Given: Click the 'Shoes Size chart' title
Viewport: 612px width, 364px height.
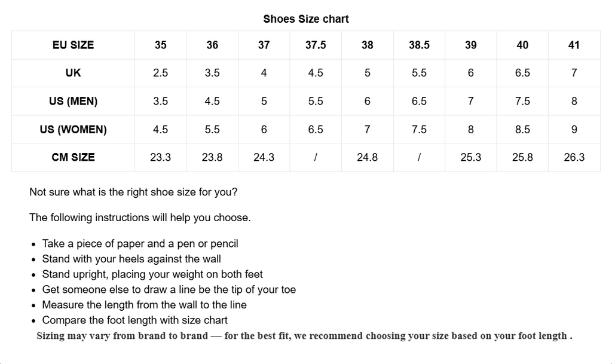Looking at the screenshot, I should [306, 19].
